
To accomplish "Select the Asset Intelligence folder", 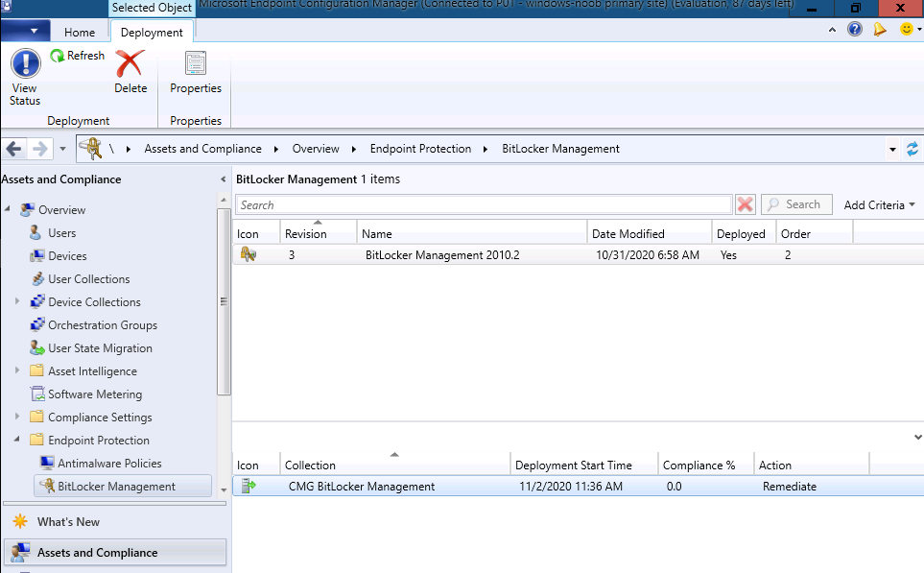I will [x=92, y=371].
